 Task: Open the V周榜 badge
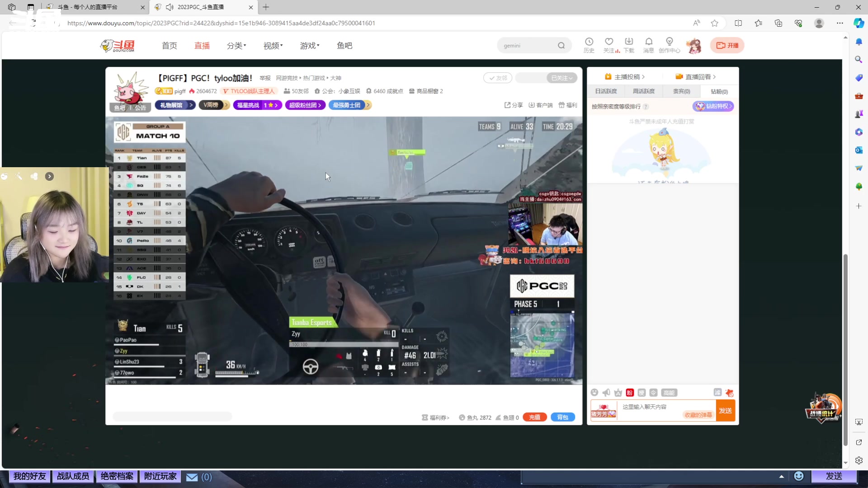tap(214, 105)
